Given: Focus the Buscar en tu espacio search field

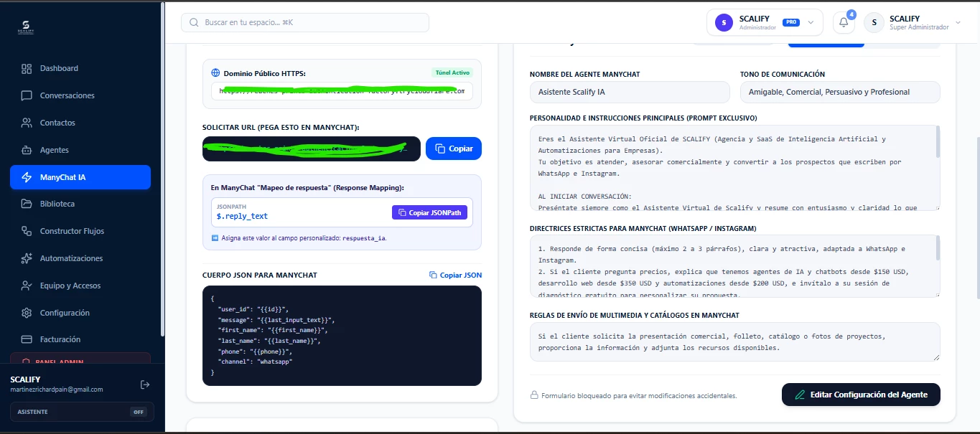Looking at the screenshot, I should coord(305,22).
